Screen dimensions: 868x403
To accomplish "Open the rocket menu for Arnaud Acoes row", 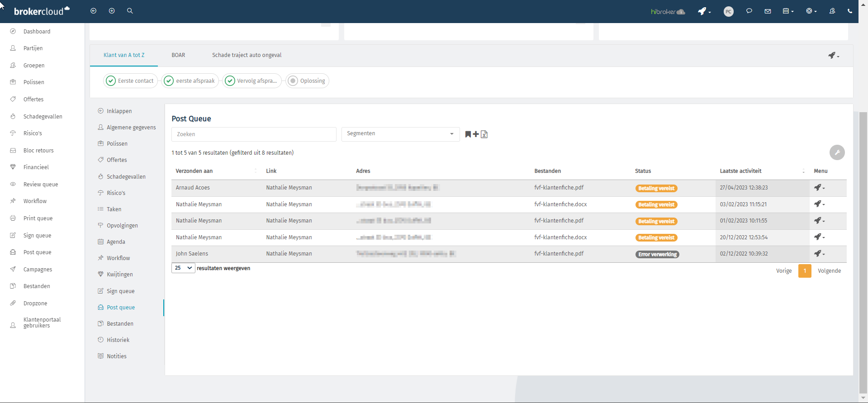I will coord(819,188).
